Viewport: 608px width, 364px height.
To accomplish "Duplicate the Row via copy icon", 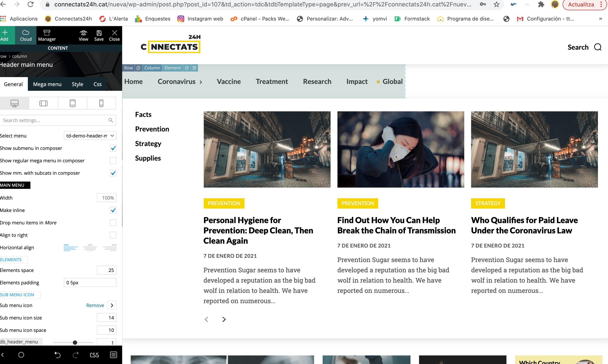I will click(x=138, y=68).
